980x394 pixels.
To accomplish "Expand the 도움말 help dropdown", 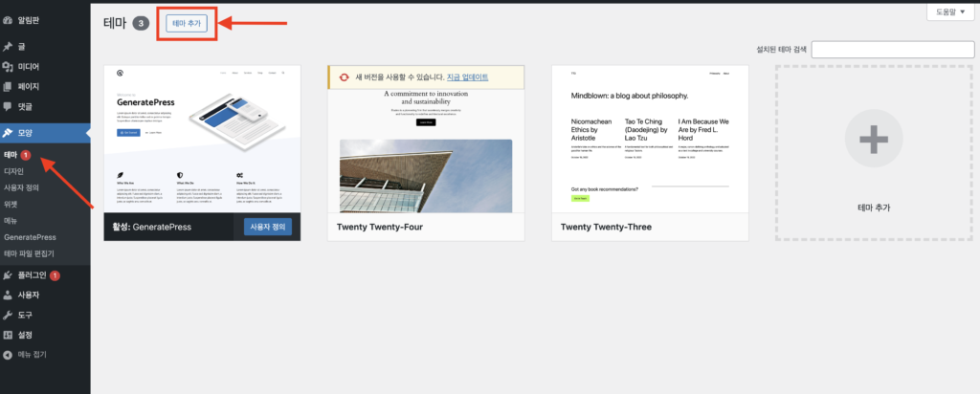I will click(x=950, y=11).
